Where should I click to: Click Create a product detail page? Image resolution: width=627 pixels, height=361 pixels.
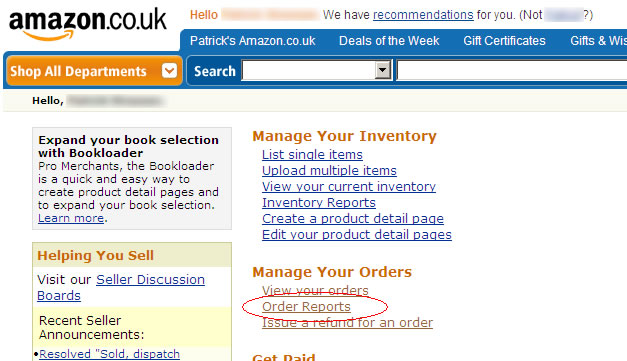click(353, 218)
